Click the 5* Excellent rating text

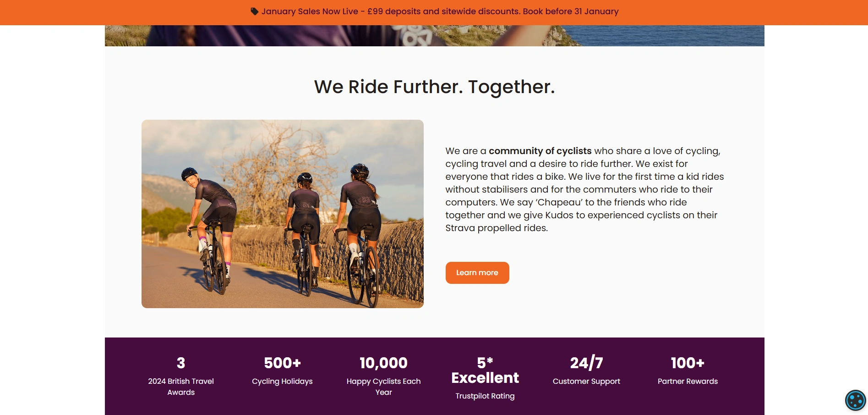[485, 370]
